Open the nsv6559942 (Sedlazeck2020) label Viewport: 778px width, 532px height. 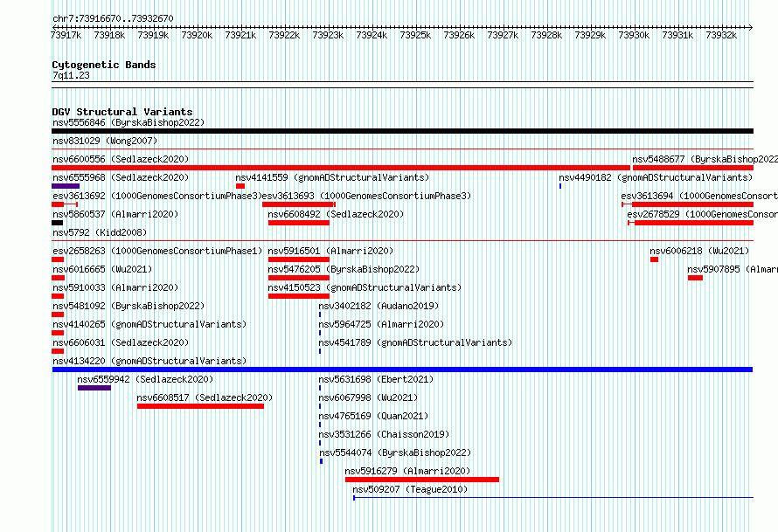[145, 379]
